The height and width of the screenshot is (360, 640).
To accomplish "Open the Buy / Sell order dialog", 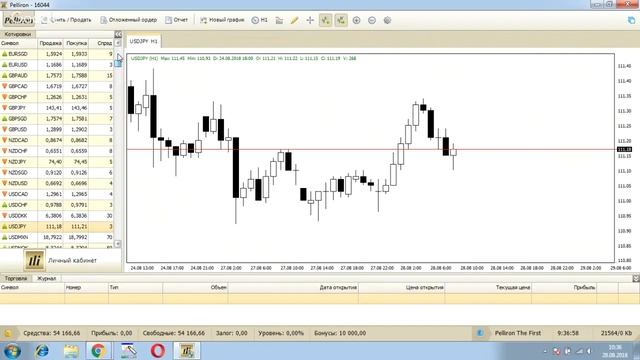I will 66,20.
